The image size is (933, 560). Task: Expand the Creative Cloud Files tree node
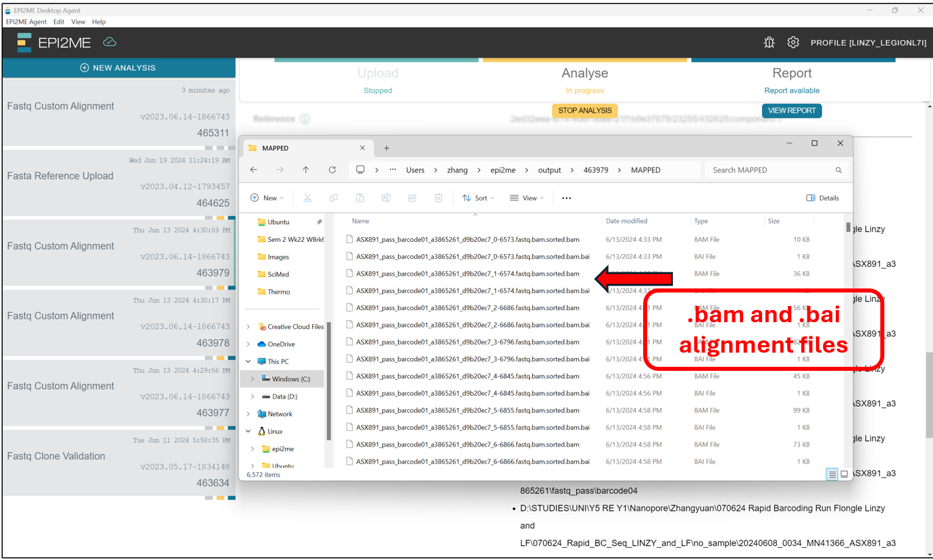[248, 327]
